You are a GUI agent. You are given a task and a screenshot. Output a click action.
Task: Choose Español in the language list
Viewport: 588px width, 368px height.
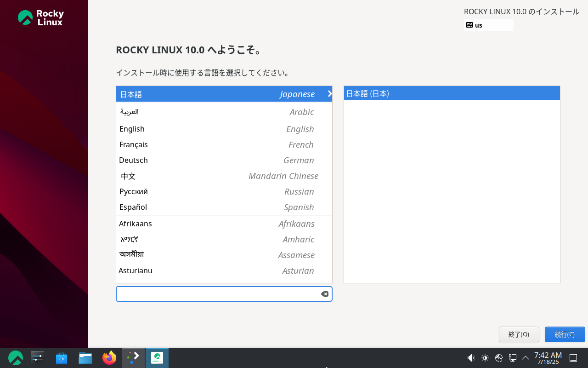pyautogui.click(x=224, y=207)
